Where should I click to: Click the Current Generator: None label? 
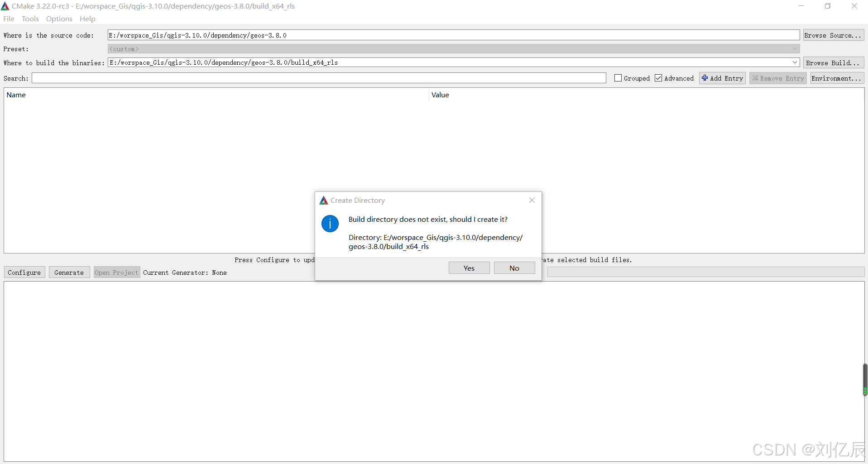[185, 273]
